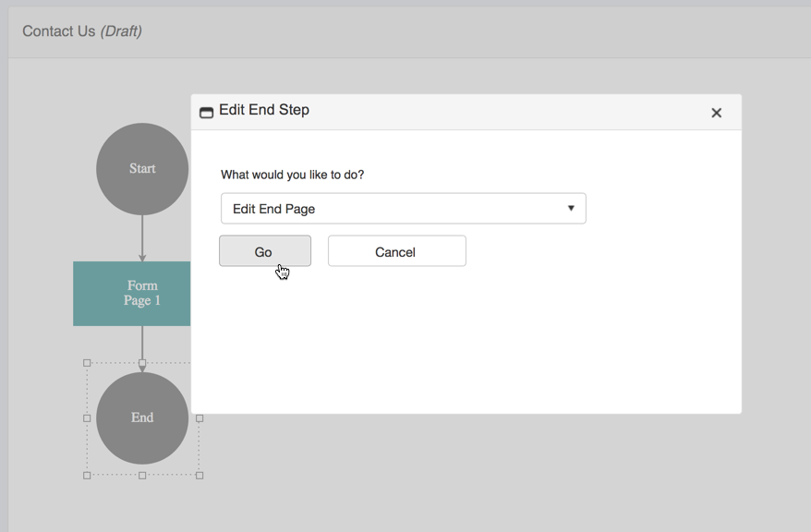Click the dialog window icon beside title
The height and width of the screenshot is (532, 811).
pos(206,112)
